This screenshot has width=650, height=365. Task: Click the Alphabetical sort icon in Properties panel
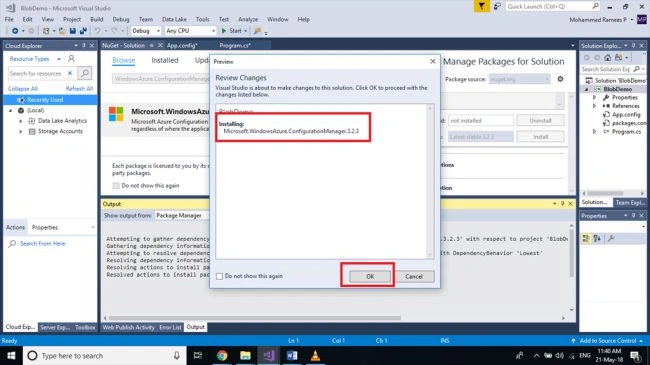[x=597, y=238]
